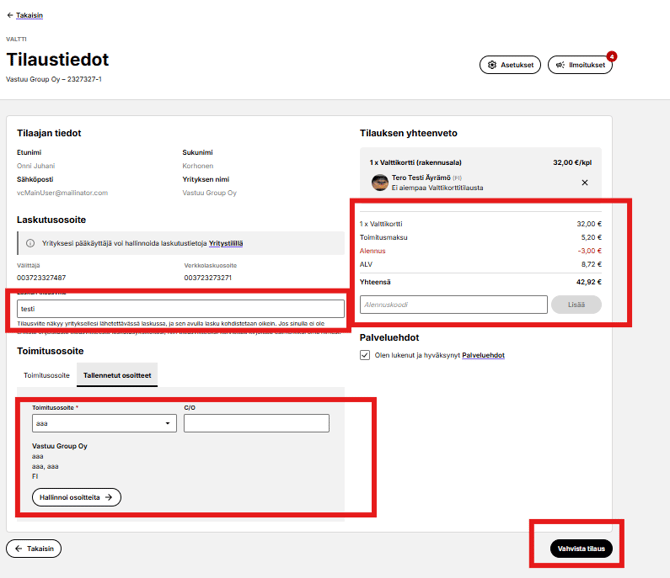The width and height of the screenshot is (670, 578).
Task: Click the Takaisin link at top
Action: click(x=29, y=15)
